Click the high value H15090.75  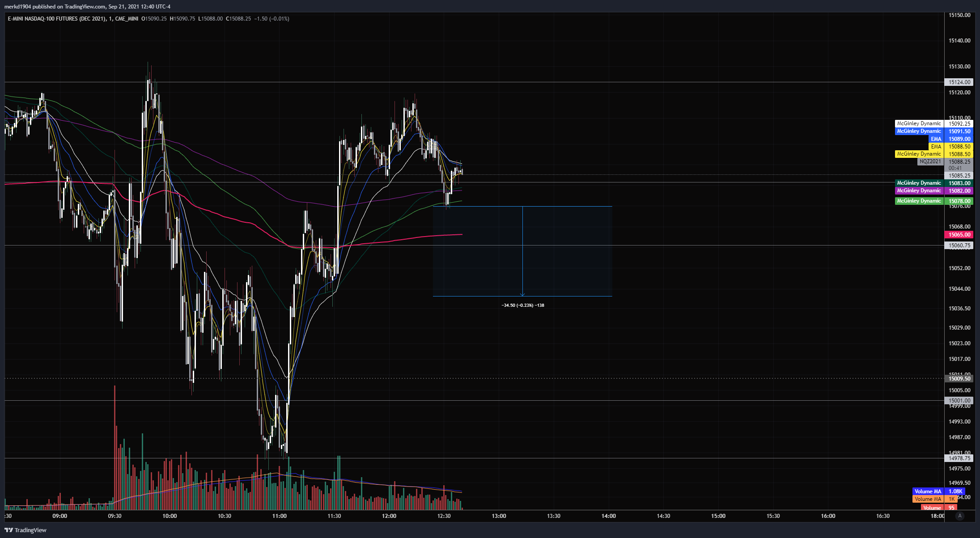pyautogui.click(x=182, y=19)
